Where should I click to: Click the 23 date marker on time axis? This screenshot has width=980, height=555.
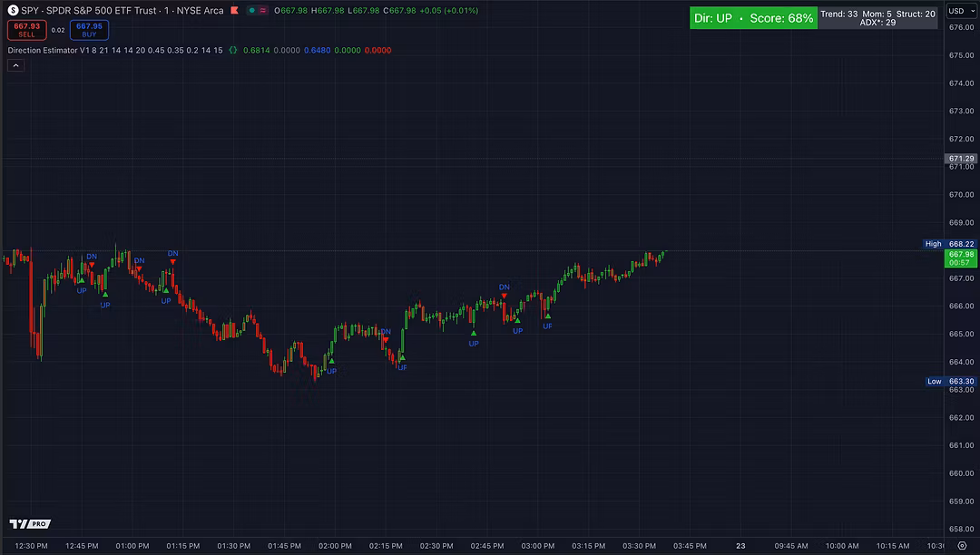[740, 546]
